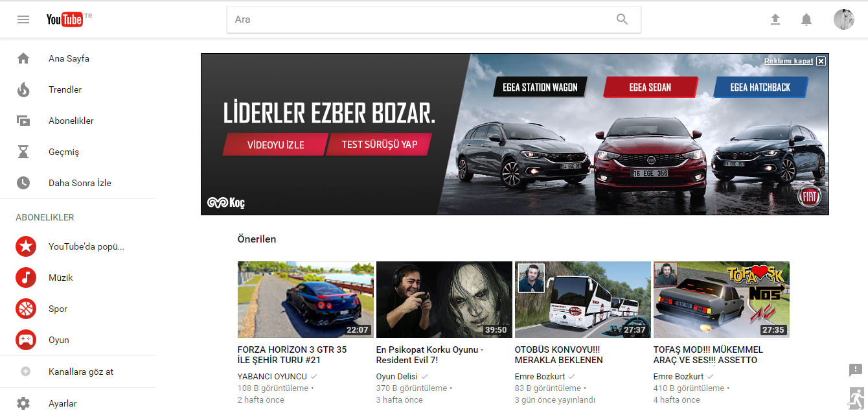Open Spor channel in the sidebar
Viewport: 868px width, 415px height.
(x=58, y=309)
